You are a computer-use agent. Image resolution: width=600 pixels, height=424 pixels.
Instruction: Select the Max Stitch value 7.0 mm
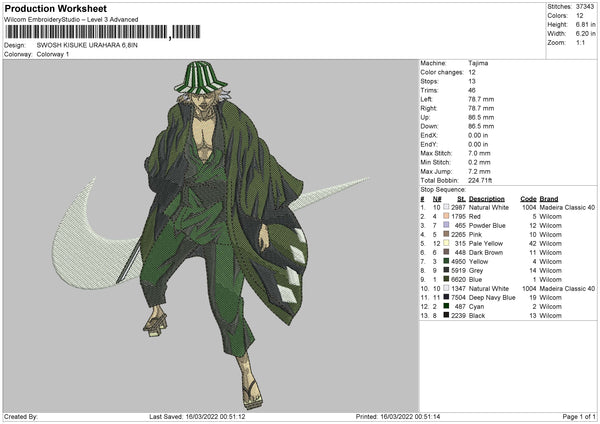(479, 153)
